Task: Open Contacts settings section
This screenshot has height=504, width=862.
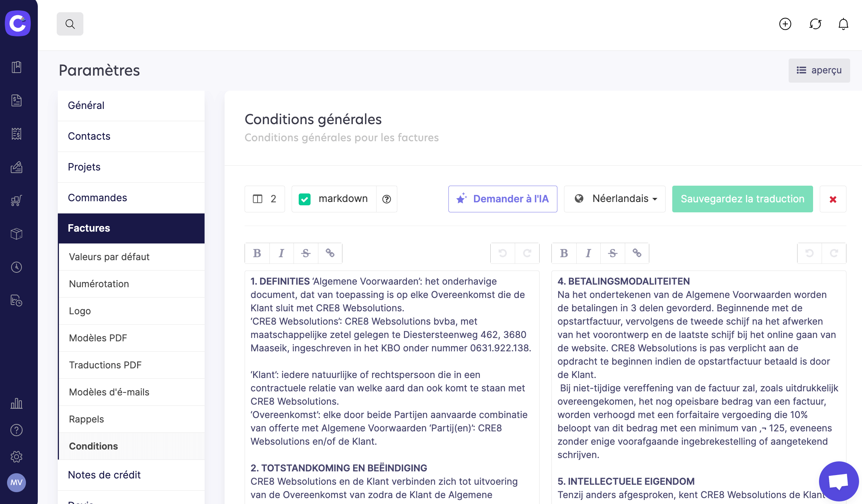Action: pos(131,136)
